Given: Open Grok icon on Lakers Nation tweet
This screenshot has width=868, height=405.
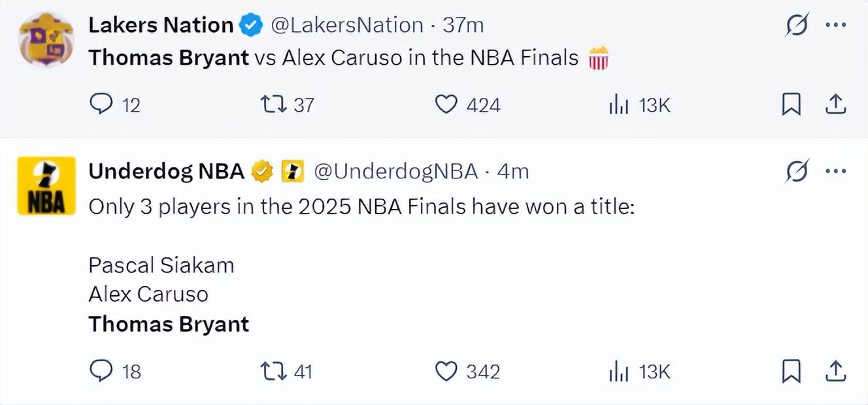Looking at the screenshot, I should pyautogui.click(x=797, y=26).
